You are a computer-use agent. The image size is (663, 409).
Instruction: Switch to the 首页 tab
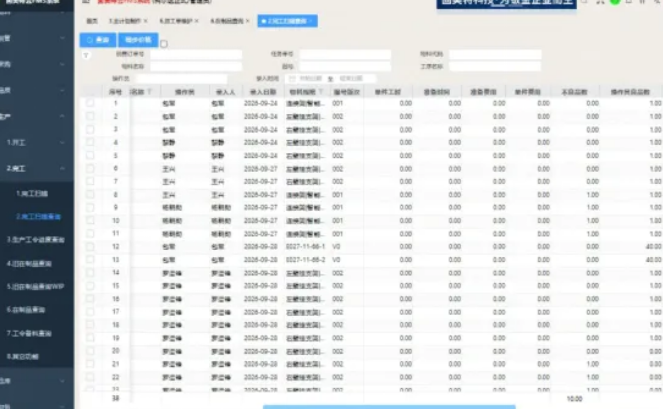tap(92, 21)
